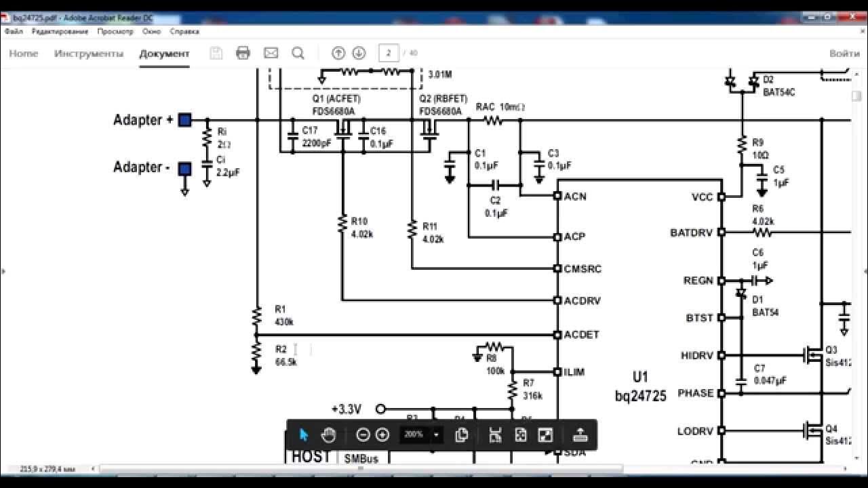Open the Окно menu

pyautogui.click(x=152, y=31)
